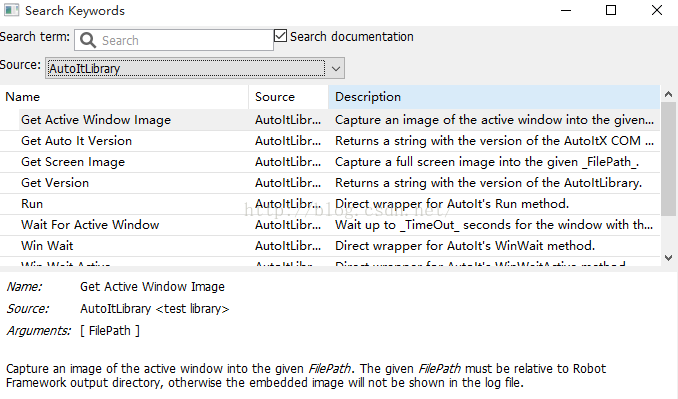This screenshot has height=399, width=678.
Task: Focus the Search term input field
Action: [x=174, y=40]
